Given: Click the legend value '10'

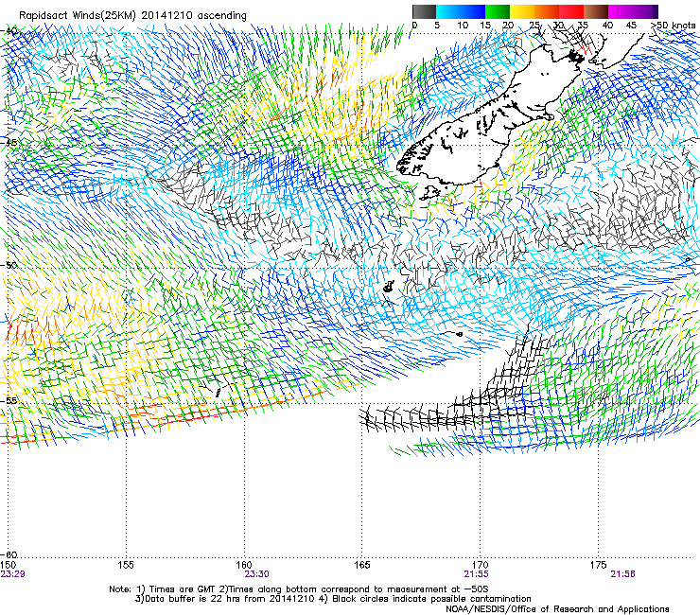Looking at the screenshot, I should [463, 25].
